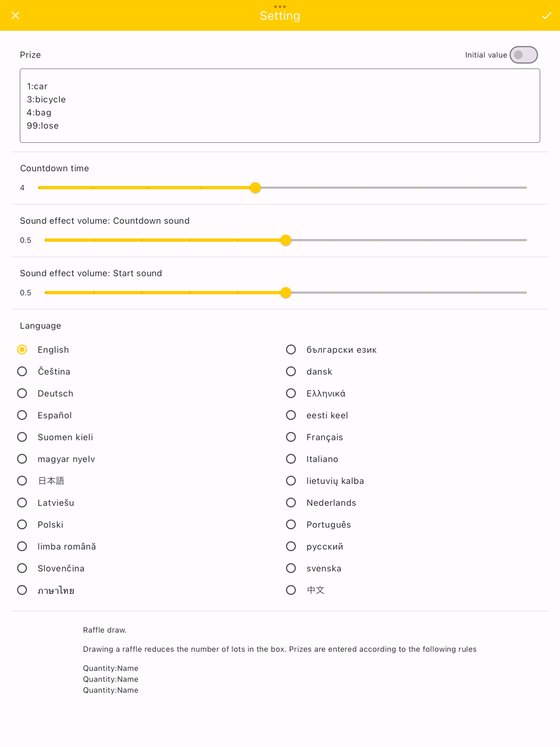
Task: Choose русский as the language
Action: tap(291, 546)
